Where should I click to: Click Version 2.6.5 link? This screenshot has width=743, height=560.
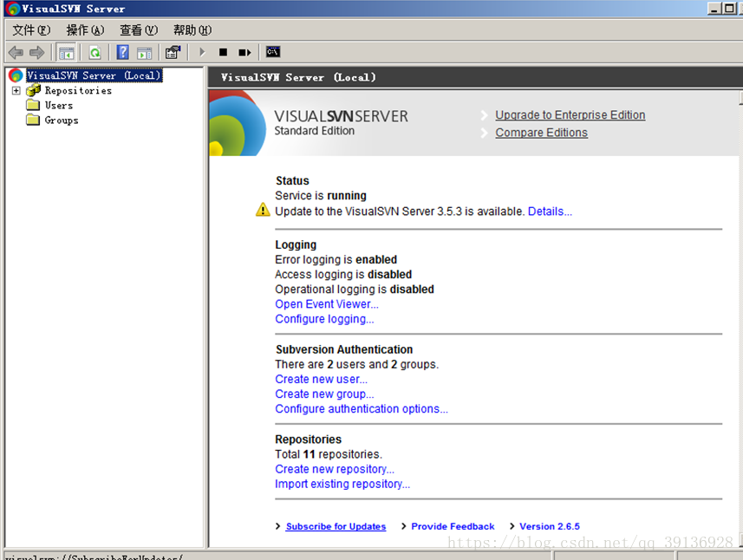tap(549, 526)
